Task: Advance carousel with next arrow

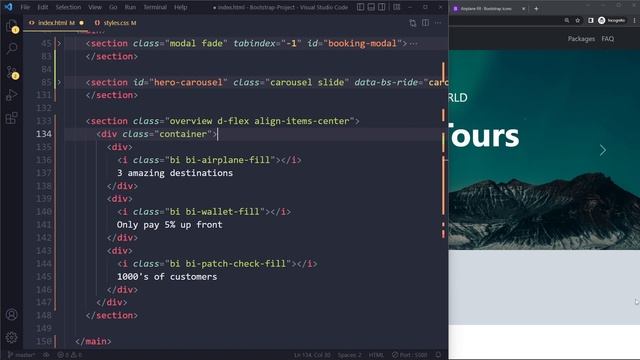Action: 602,150
